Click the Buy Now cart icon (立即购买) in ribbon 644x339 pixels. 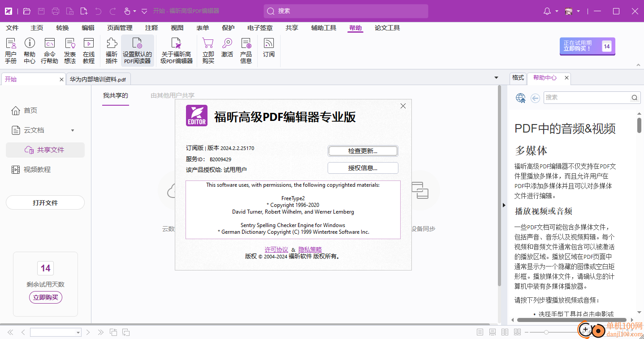[x=208, y=51]
